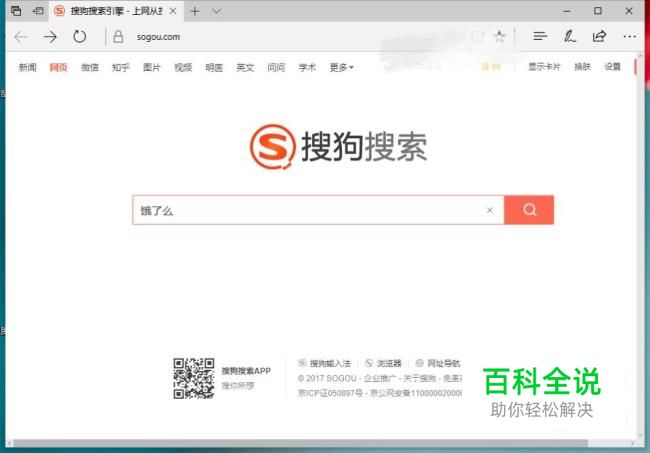This screenshot has width=650, height=453.
Task: Click the padlock site security icon
Action: pyautogui.click(x=118, y=37)
